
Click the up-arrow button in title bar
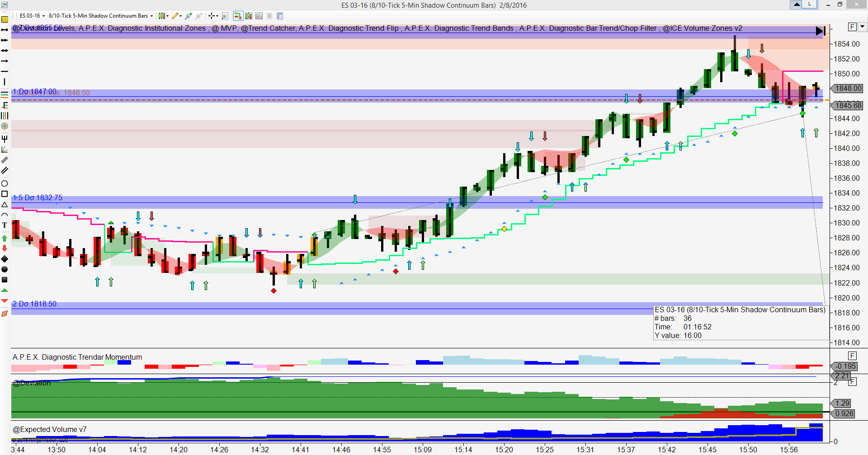point(797,5)
